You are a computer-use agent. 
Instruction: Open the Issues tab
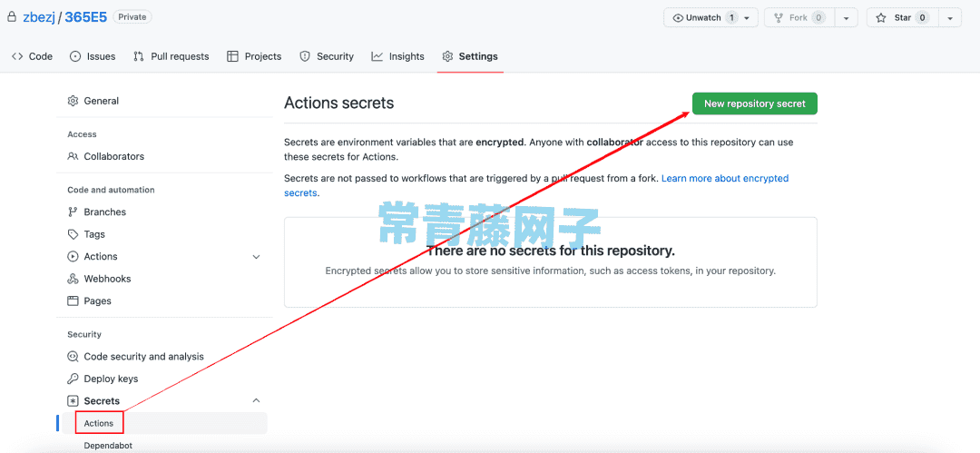pos(93,56)
